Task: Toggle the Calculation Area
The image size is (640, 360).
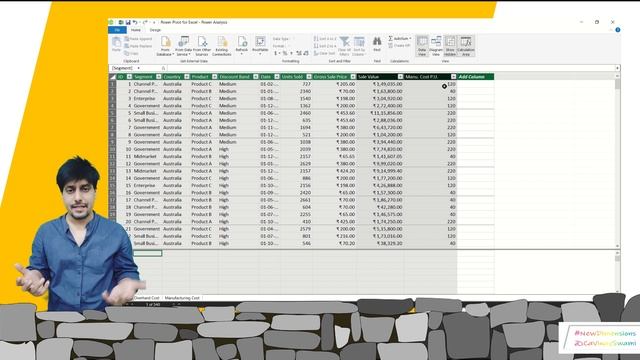Action: coord(466,46)
